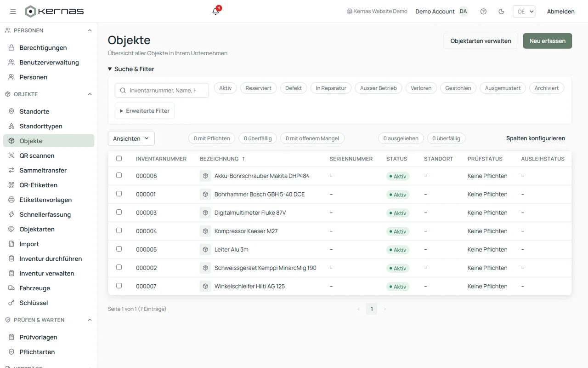Select all rows header checkbox
Image resolution: width=588 pixels, height=368 pixels.
(119, 158)
